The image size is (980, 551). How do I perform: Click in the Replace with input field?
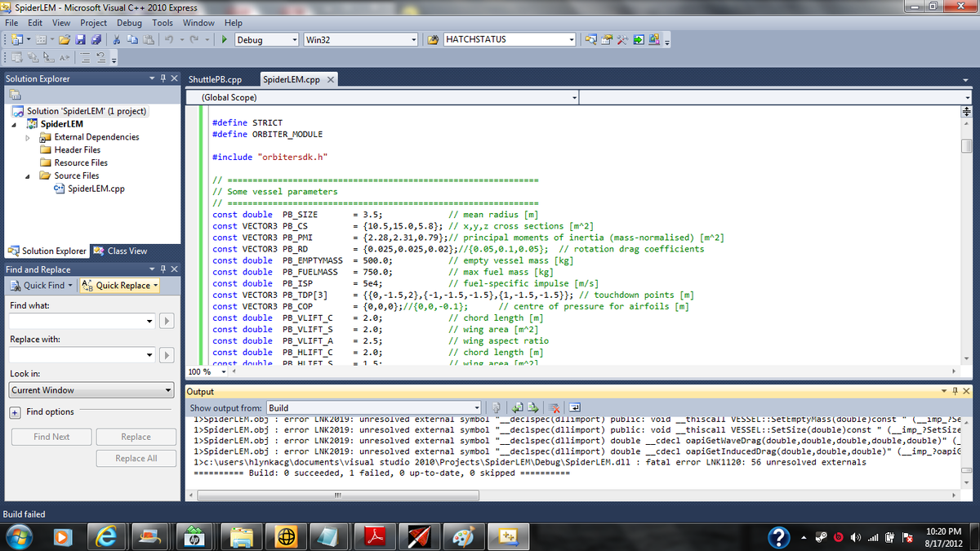pos(76,355)
